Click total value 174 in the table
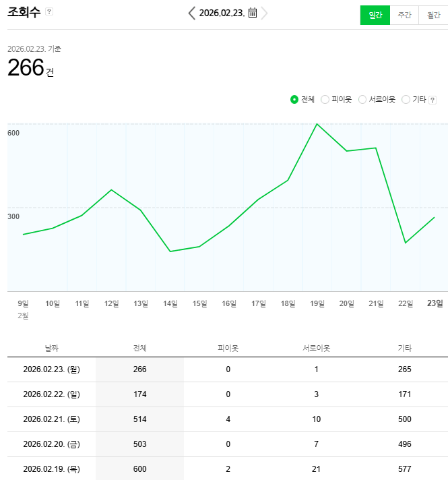The height and width of the screenshot is (480, 448). 140,394
